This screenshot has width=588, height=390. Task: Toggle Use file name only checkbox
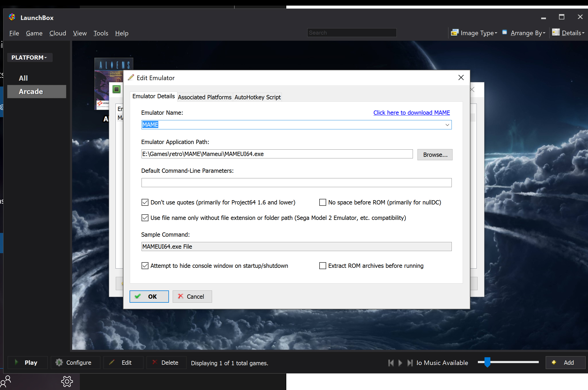pos(145,218)
